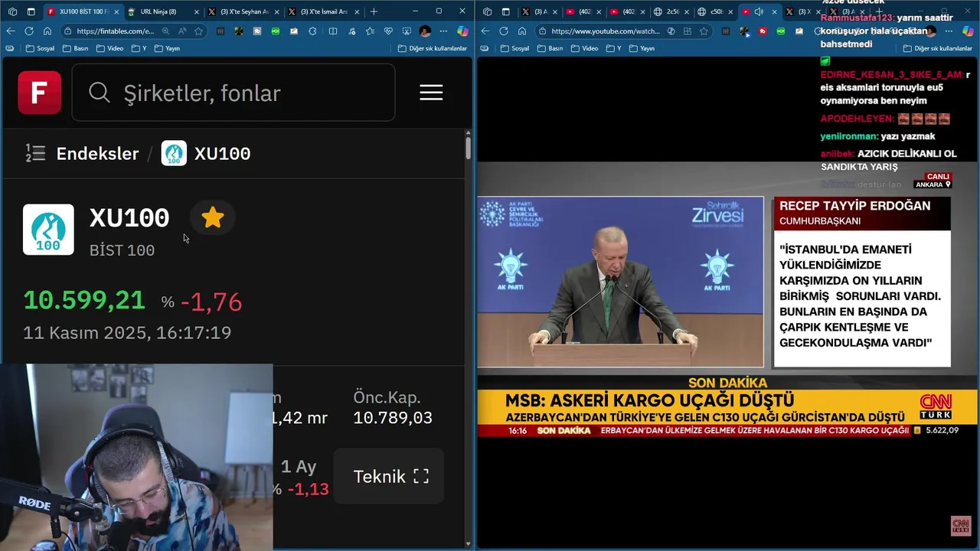This screenshot has height=551, width=980.
Task: Open Y bookmarks folder in left browser
Action: [139, 48]
